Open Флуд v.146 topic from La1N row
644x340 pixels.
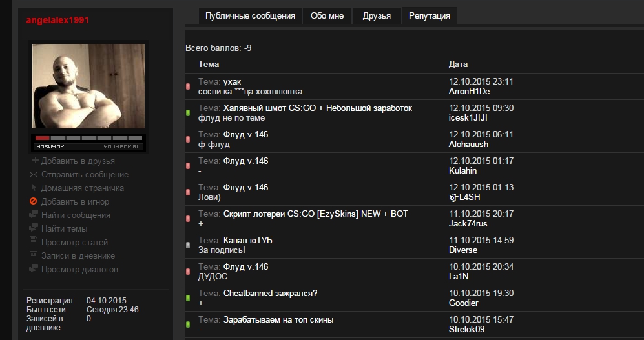click(x=245, y=267)
